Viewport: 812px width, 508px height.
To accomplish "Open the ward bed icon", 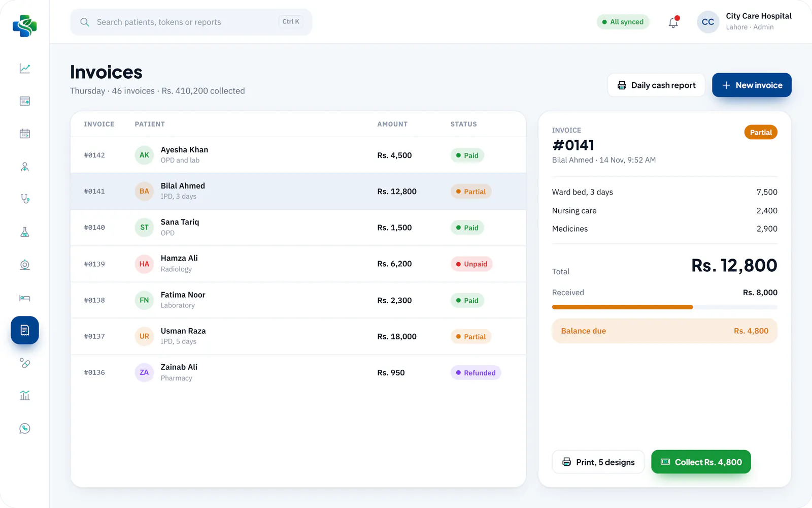I will [25, 298].
